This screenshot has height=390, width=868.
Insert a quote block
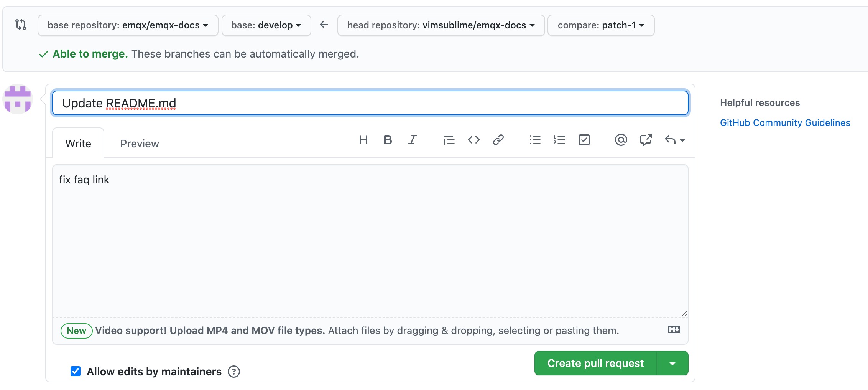pos(449,140)
